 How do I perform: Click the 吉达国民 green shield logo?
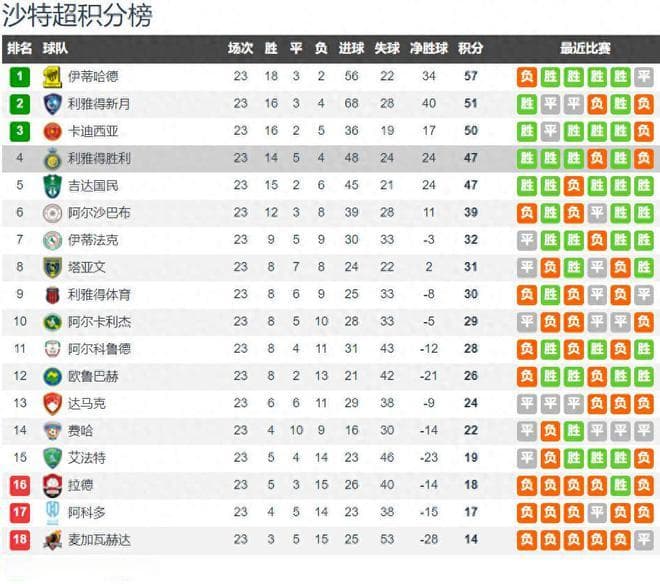52,186
